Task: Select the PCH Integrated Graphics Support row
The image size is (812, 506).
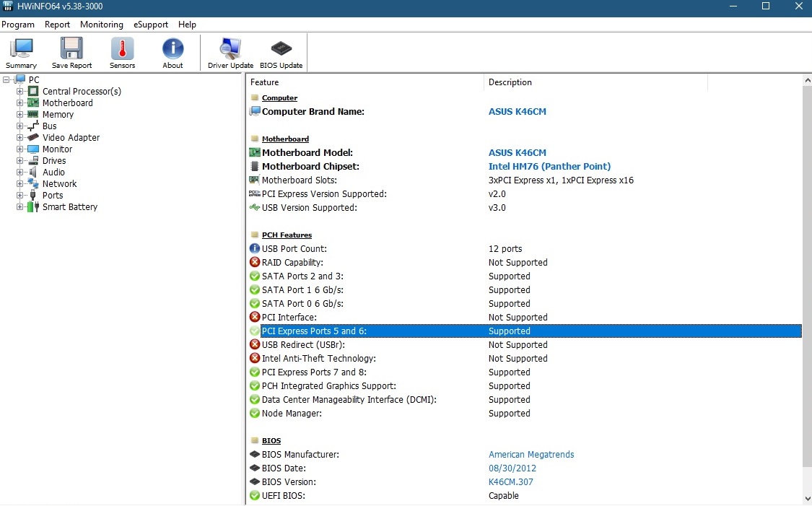Action: [525, 386]
